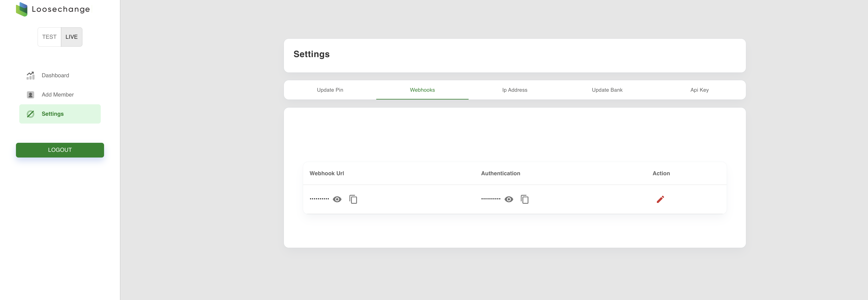Viewport: 868px width, 300px height.
Task: Open Dashboard from the sidebar
Action: pyautogui.click(x=55, y=75)
